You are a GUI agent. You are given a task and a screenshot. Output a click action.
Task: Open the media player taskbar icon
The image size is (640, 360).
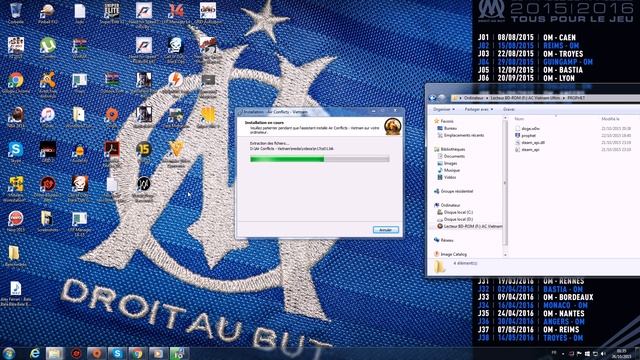coord(158,353)
